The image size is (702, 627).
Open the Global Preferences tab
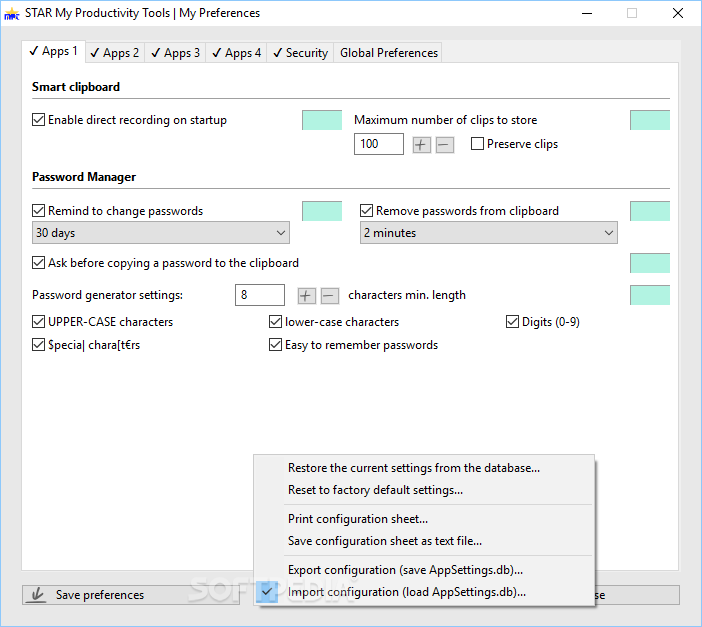point(389,53)
